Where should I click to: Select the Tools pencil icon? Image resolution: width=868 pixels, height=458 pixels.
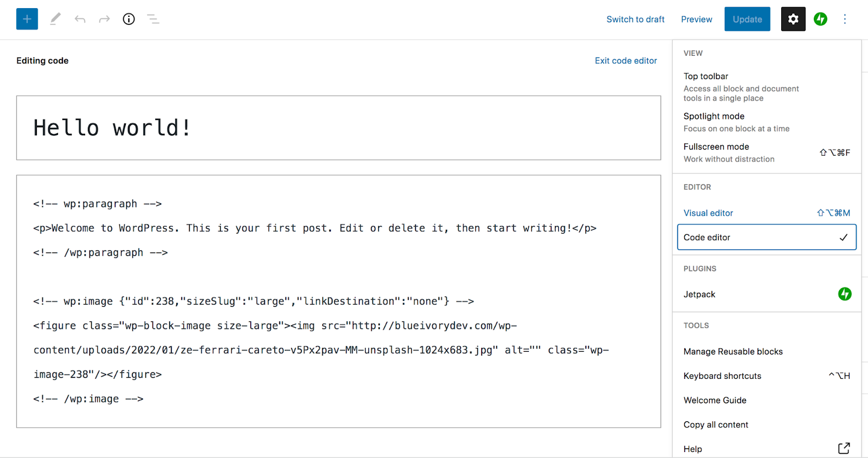pyautogui.click(x=55, y=19)
